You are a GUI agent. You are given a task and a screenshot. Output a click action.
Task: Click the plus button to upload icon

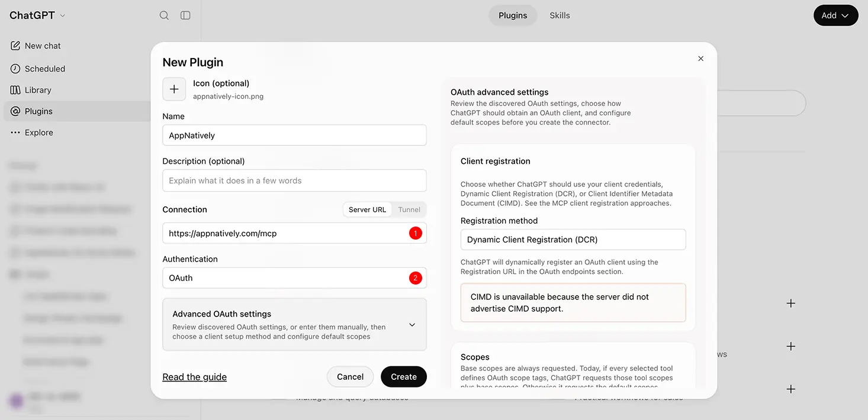(x=174, y=89)
